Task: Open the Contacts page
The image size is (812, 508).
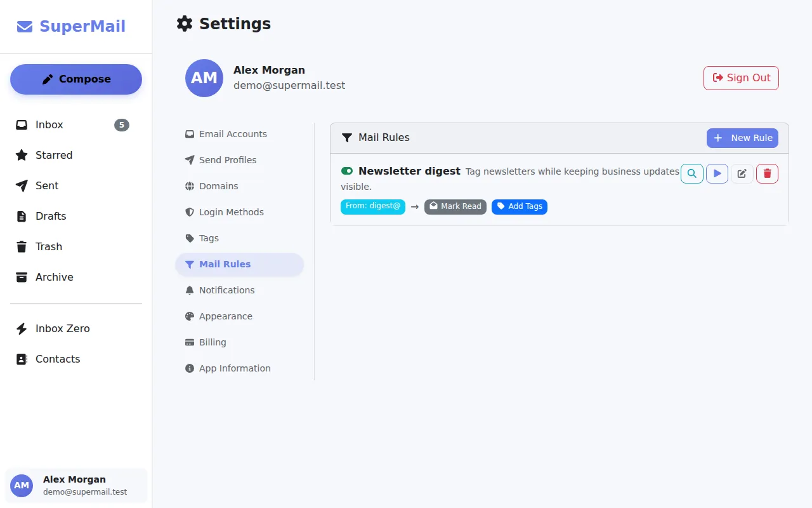Action: [x=76, y=359]
